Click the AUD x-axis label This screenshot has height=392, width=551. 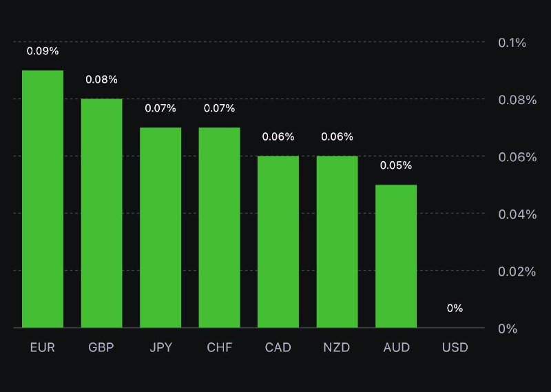tap(397, 347)
